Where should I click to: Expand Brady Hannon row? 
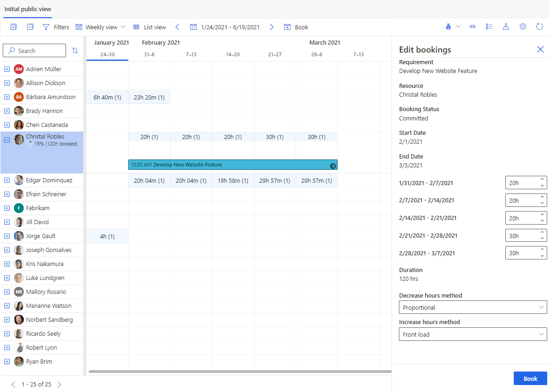click(x=7, y=111)
